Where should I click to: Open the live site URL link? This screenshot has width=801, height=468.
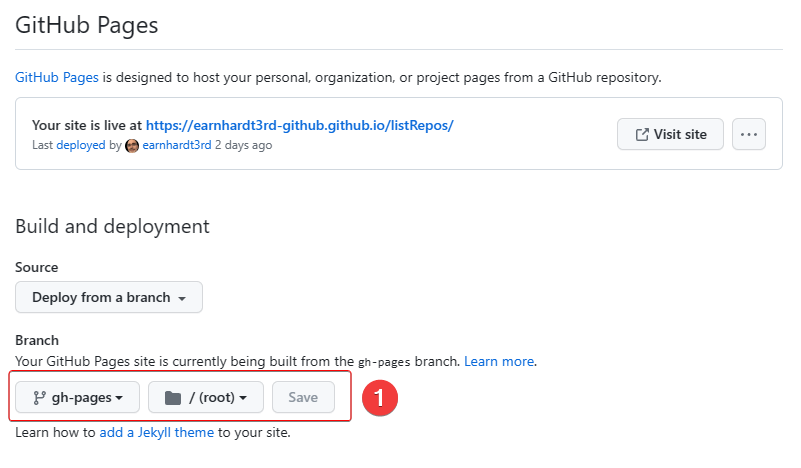point(299,125)
